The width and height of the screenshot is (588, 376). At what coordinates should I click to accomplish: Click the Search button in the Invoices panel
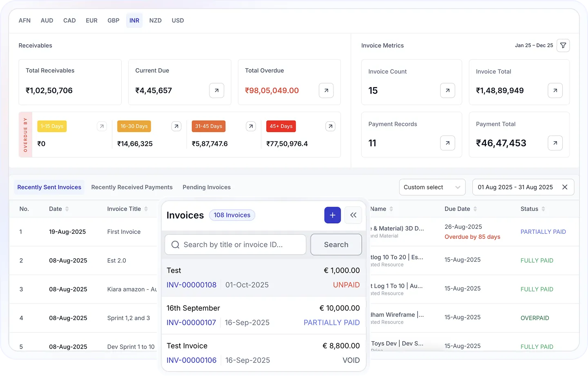coord(336,244)
